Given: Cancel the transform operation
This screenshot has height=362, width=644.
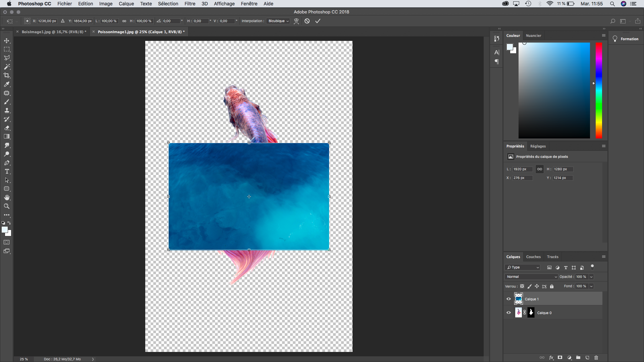Looking at the screenshot, I should [307, 21].
